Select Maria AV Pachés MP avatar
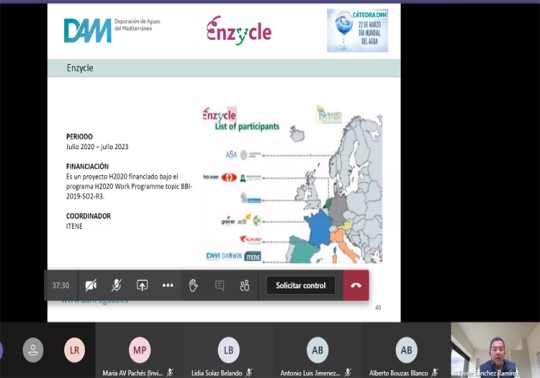Screen dimensions: 540x378 pyautogui.click(x=139, y=350)
